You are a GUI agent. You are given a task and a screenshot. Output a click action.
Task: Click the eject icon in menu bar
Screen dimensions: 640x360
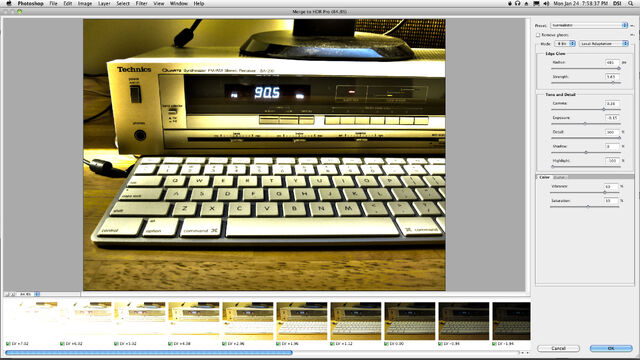[527, 3]
